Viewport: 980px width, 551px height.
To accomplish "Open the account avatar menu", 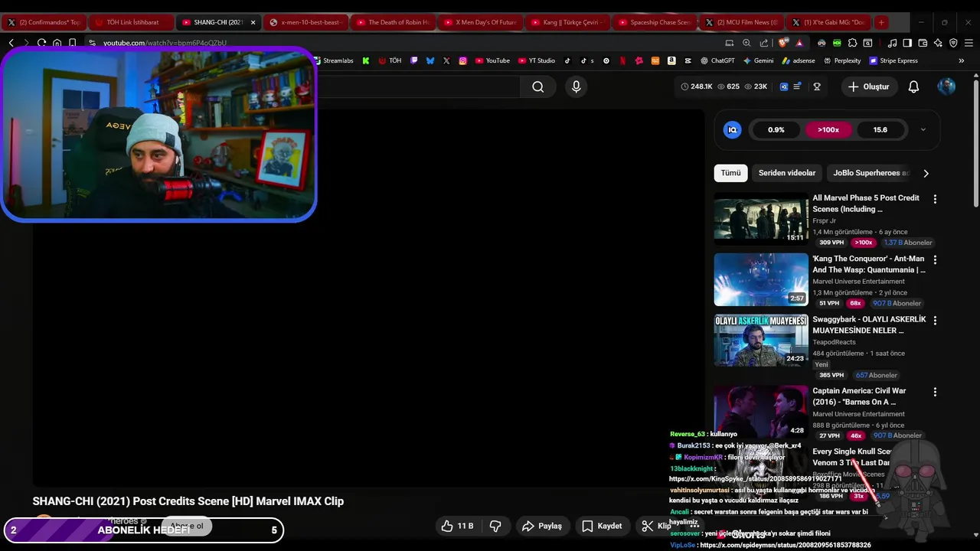I will click(x=946, y=86).
